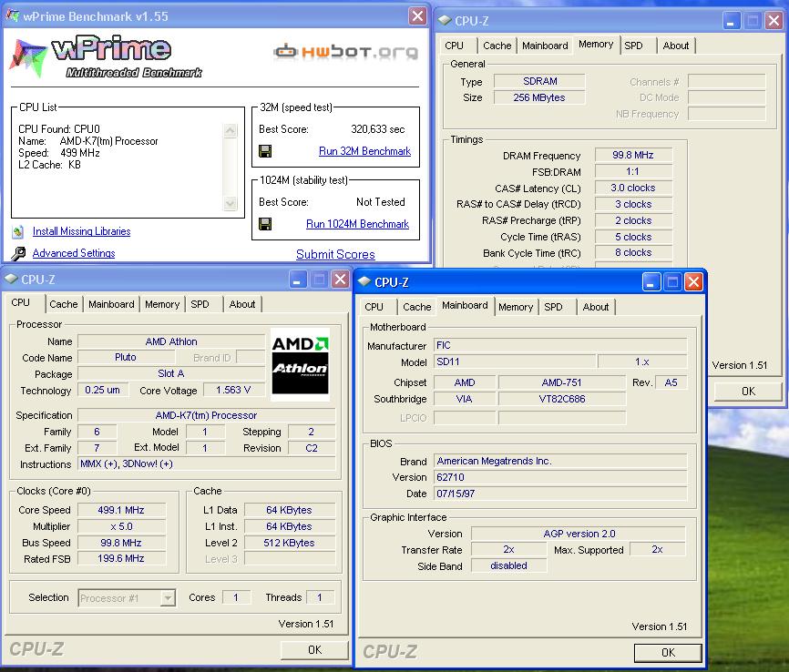Minimize the CPU-Z CPU window
789x672 pixels.
(297, 280)
